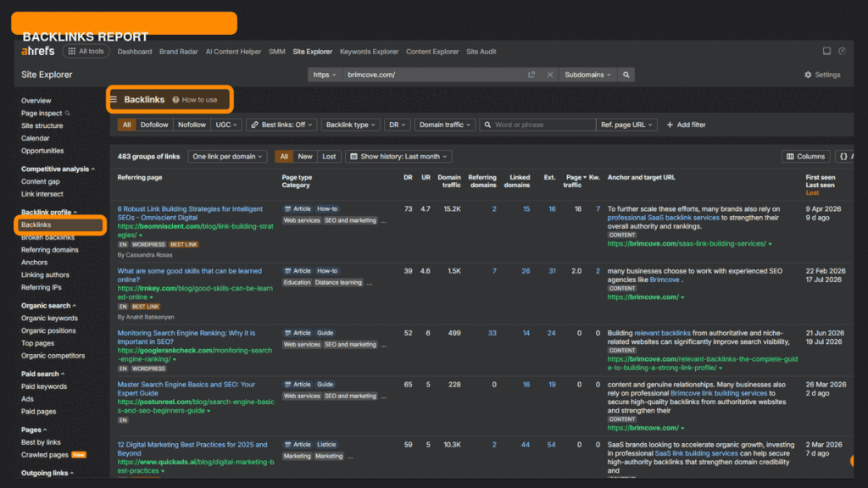868x488 pixels.
Task: Collapse Organic search section
Action: click(48, 306)
